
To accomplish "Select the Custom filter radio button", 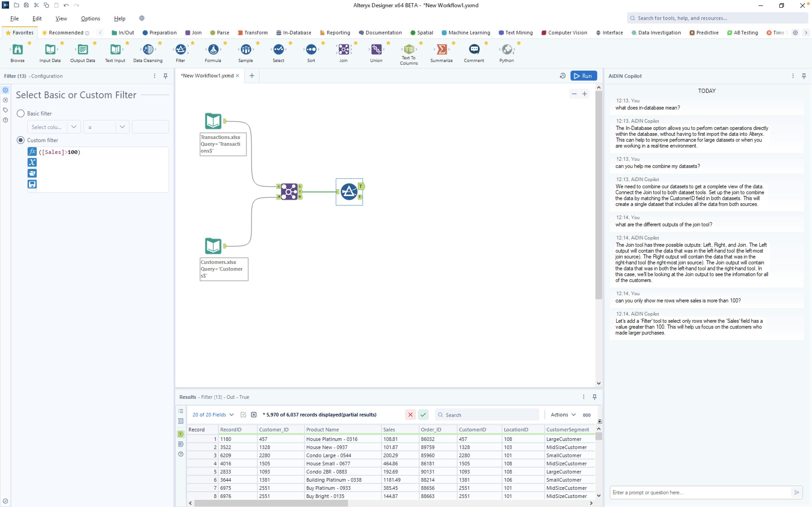I will coord(21,140).
